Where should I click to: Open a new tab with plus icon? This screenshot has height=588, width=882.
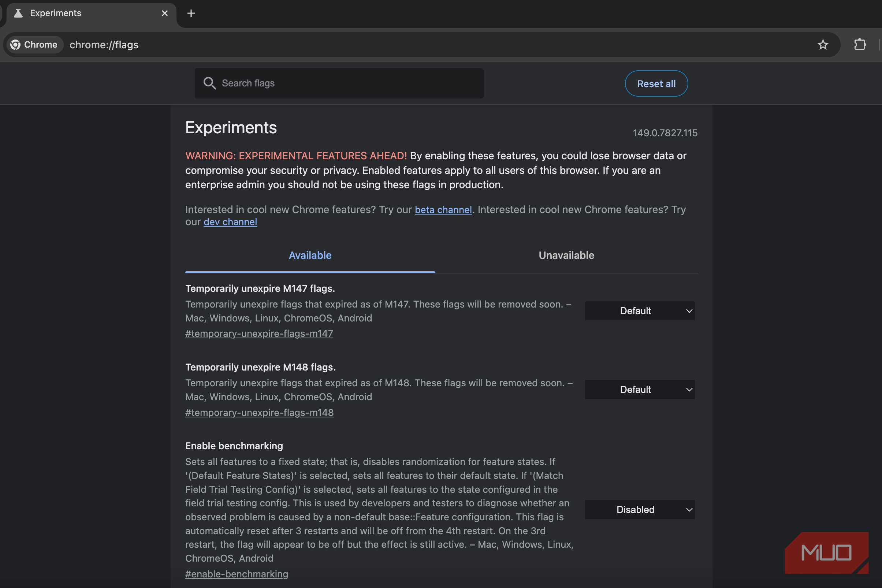[191, 14]
